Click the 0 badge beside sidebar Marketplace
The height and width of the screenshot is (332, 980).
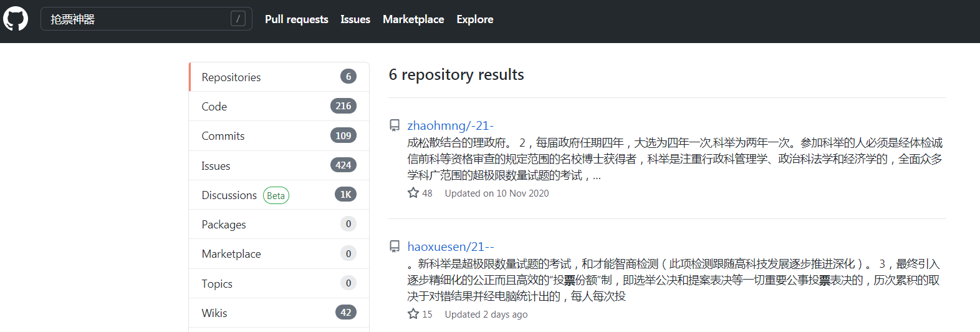[x=348, y=253]
